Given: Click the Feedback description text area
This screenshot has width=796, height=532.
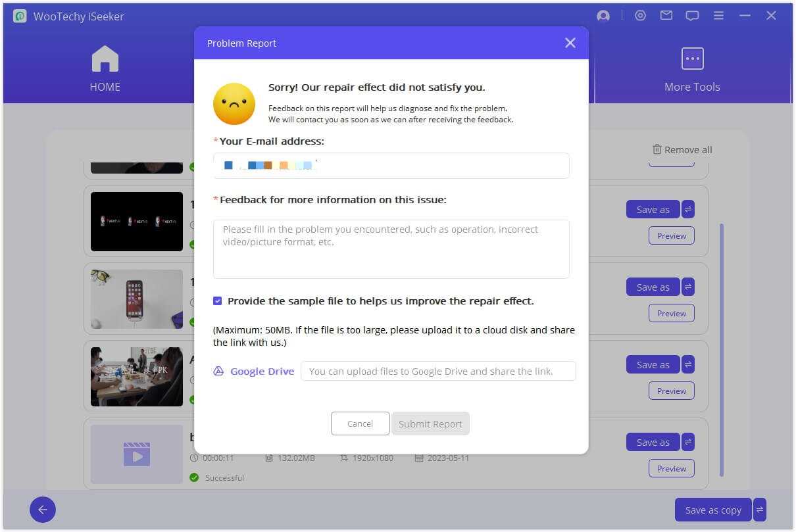Looking at the screenshot, I should click(391, 249).
